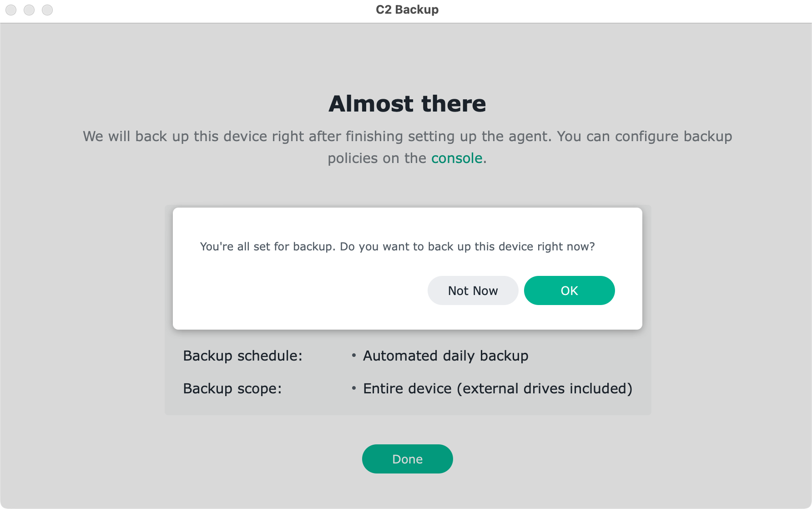Click the bullet before Entire device
The image size is (812, 509).
click(x=353, y=388)
